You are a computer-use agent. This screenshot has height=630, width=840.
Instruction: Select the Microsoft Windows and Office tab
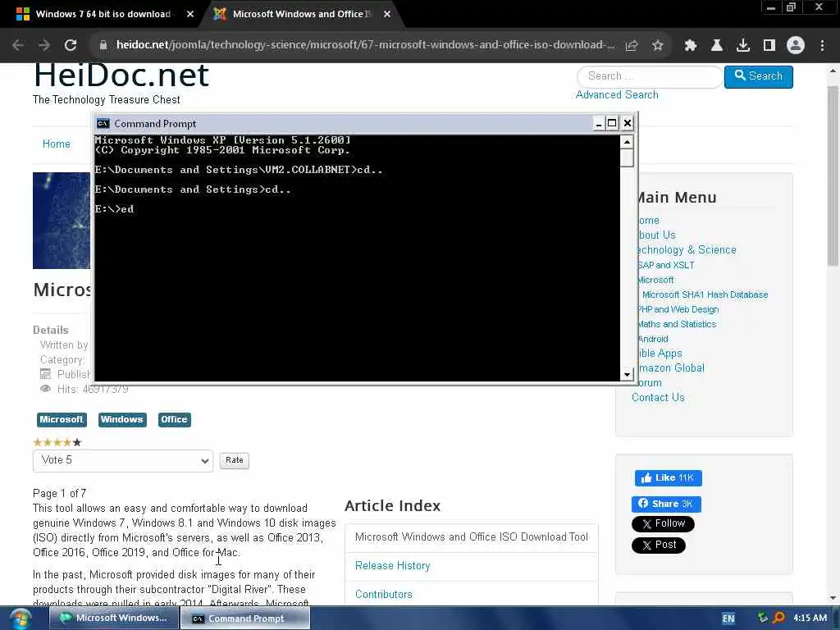302,15
